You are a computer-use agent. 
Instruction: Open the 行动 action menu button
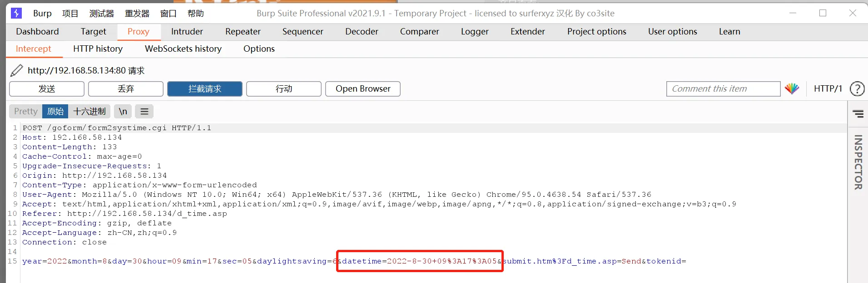coord(284,89)
